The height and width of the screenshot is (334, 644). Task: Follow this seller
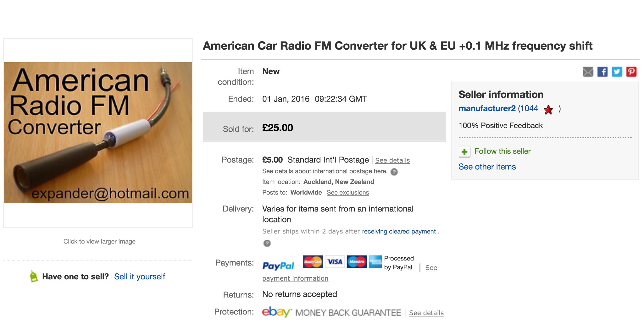(x=502, y=151)
